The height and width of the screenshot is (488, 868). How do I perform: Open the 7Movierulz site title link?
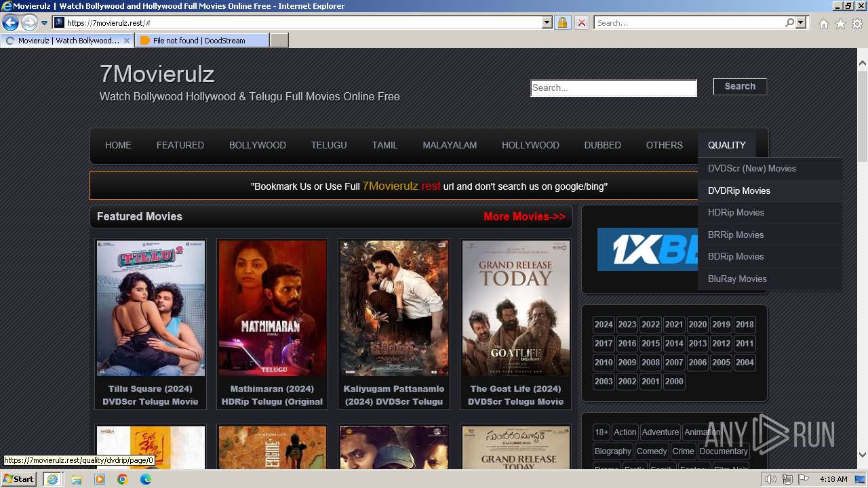(x=157, y=73)
